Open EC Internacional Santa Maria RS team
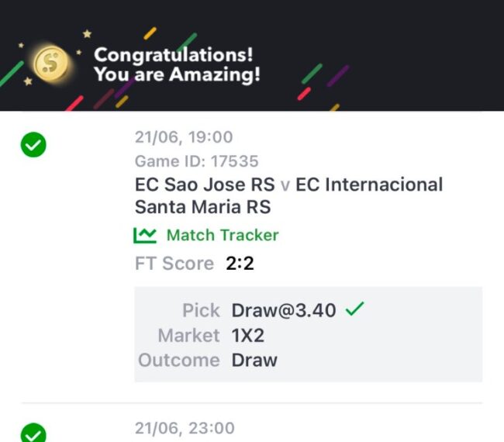The image size is (504, 442). [x=288, y=195]
